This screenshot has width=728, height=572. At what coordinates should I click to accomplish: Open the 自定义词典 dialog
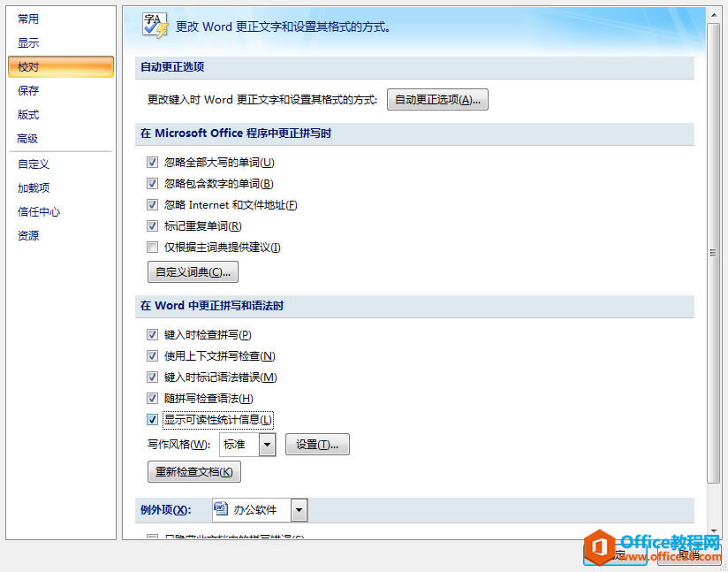point(193,271)
